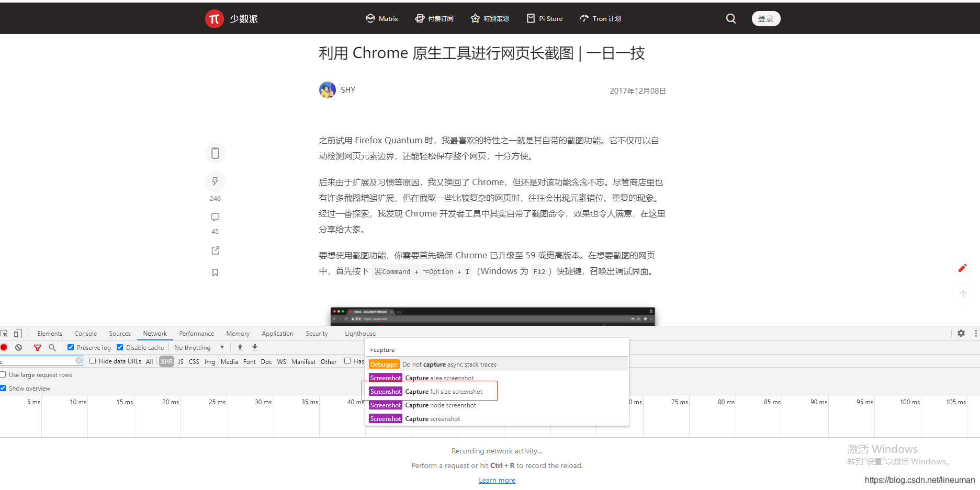The image size is (980, 490).
Task: Export HAR file with download arrow
Action: pyautogui.click(x=255, y=347)
